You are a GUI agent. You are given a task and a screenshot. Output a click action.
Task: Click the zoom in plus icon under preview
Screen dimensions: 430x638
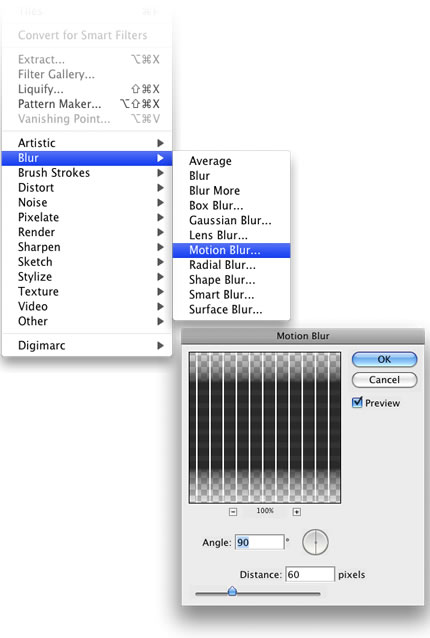[297, 512]
